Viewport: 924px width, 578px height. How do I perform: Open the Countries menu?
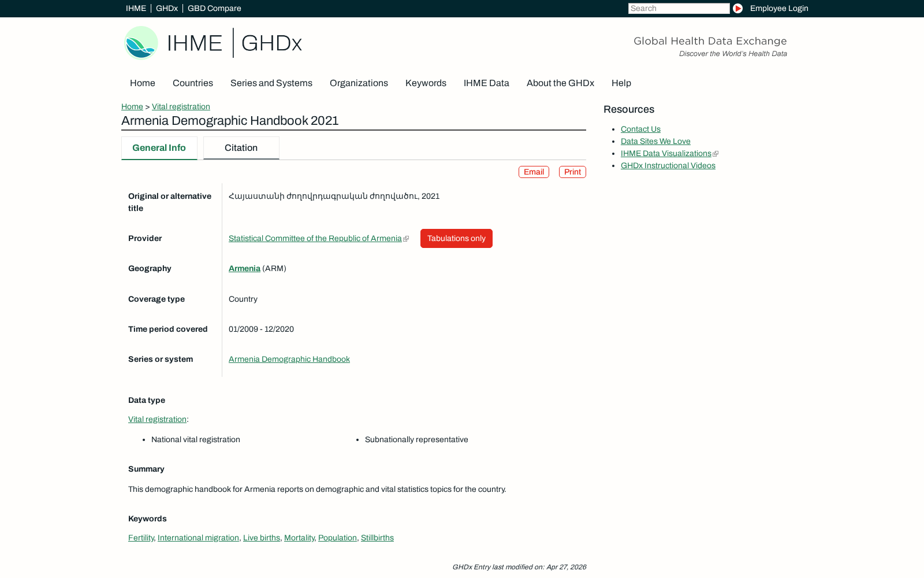point(193,83)
